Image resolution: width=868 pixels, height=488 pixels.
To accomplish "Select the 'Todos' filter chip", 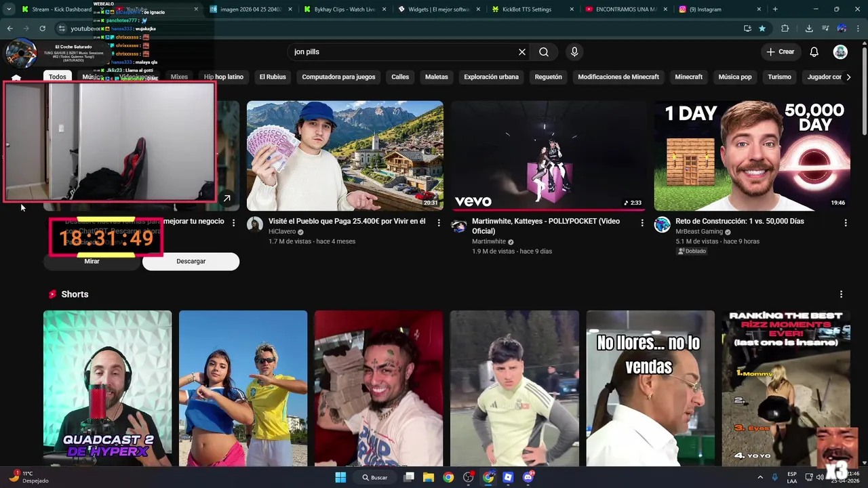I will (58, 77).
